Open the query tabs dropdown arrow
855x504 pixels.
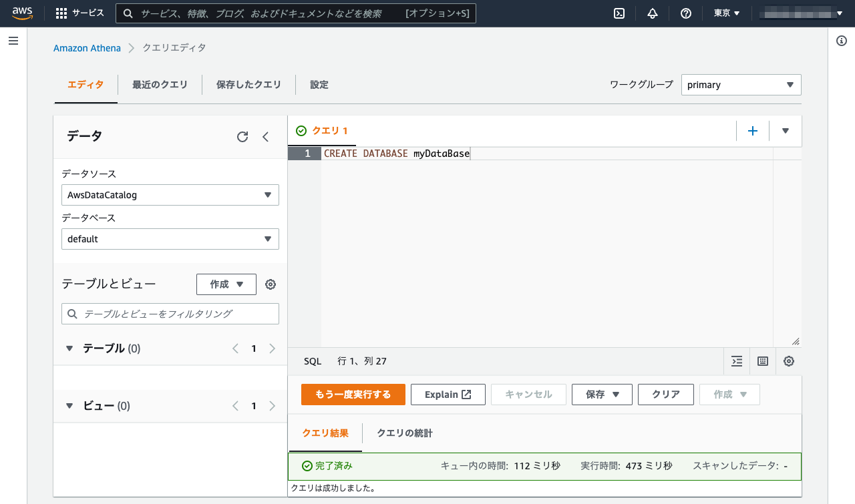786,131
